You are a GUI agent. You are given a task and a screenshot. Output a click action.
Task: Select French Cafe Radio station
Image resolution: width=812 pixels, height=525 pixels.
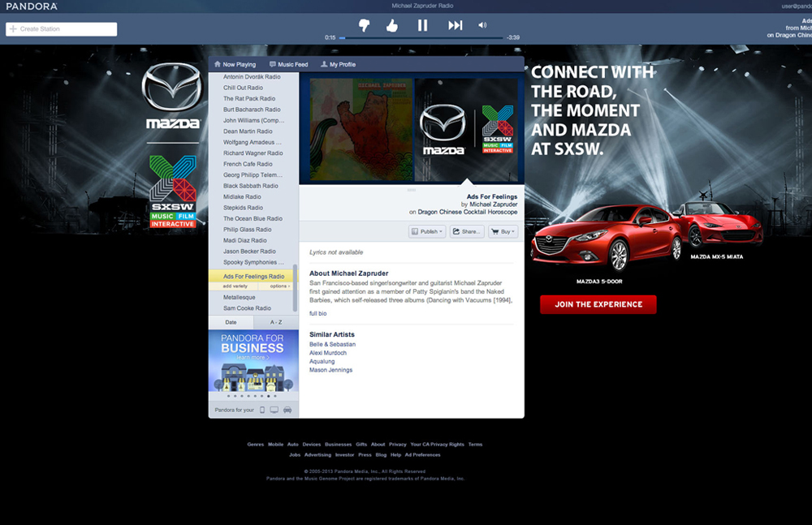(248, 164)
